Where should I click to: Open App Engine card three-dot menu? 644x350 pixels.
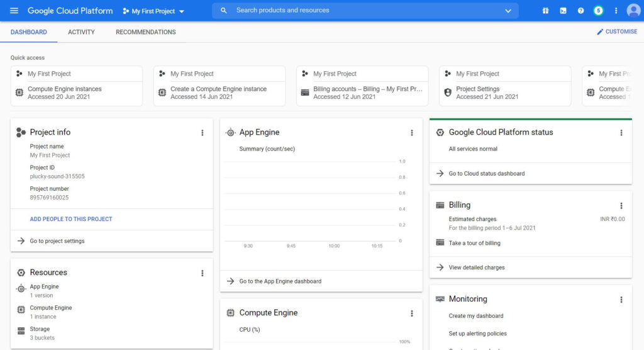point(412,133)
